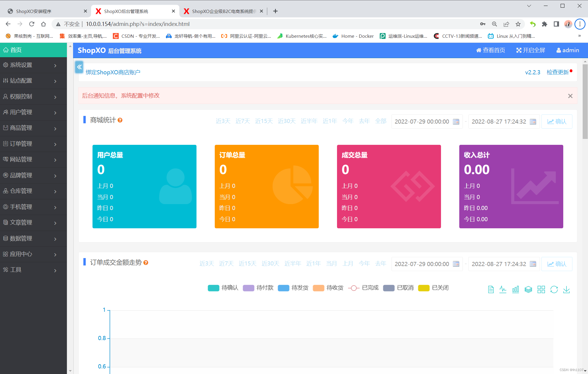Click 绑定ShopXO商店账户 link

click(x=113, y=72)
